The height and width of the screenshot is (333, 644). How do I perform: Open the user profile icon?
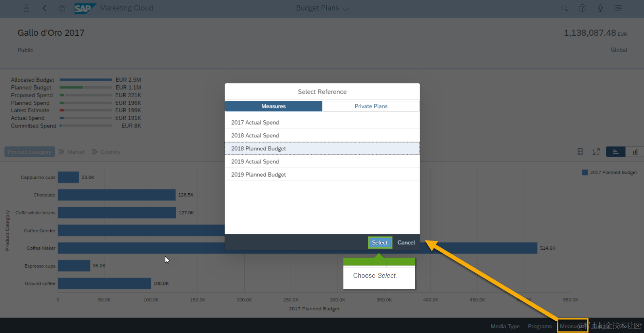pos(27,8)
